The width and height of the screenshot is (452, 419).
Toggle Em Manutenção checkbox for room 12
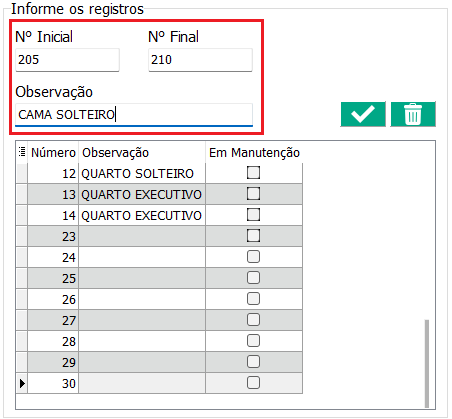(253, 173)
